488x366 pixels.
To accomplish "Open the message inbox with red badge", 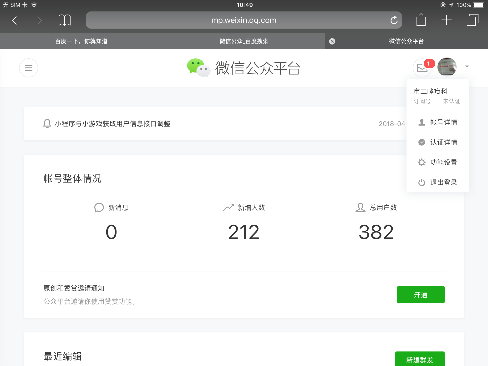I will [423, 67].
